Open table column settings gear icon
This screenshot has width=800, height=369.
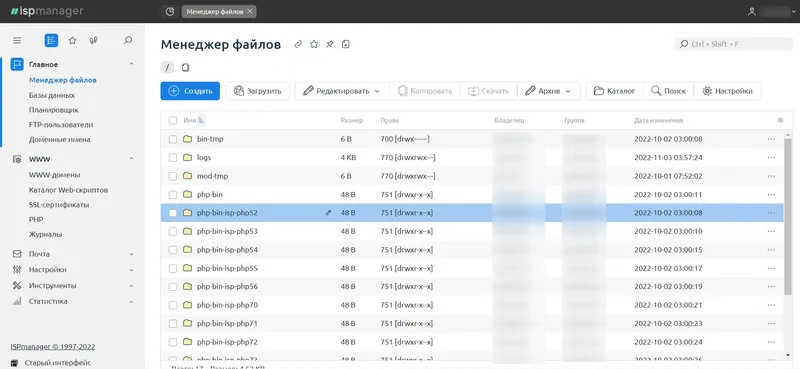(780, 120)
